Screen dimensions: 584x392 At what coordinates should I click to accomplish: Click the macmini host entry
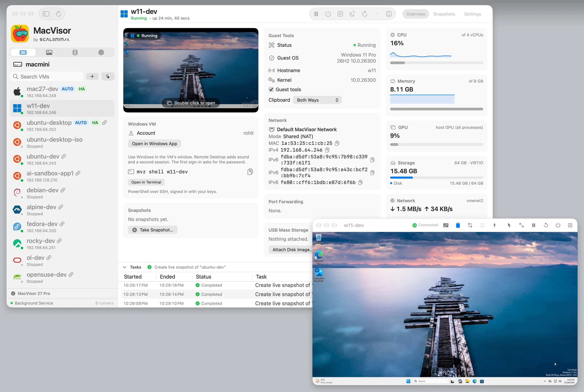[31, 64]
